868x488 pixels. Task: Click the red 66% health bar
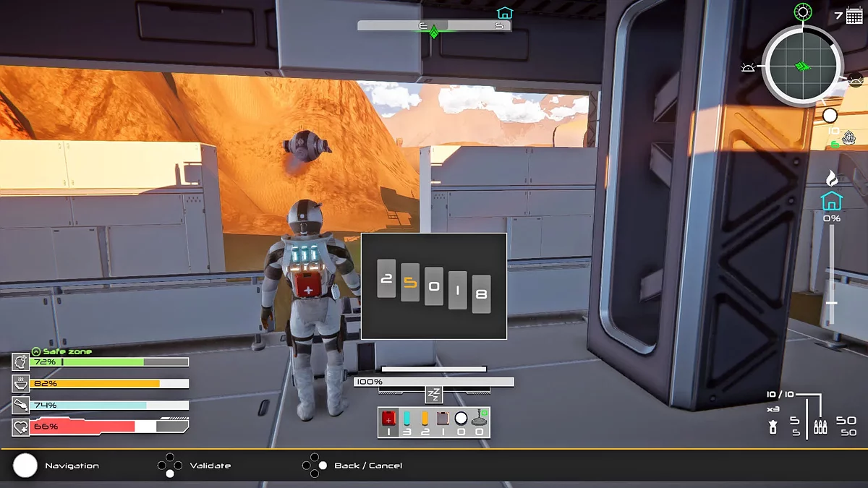(82, 427)
